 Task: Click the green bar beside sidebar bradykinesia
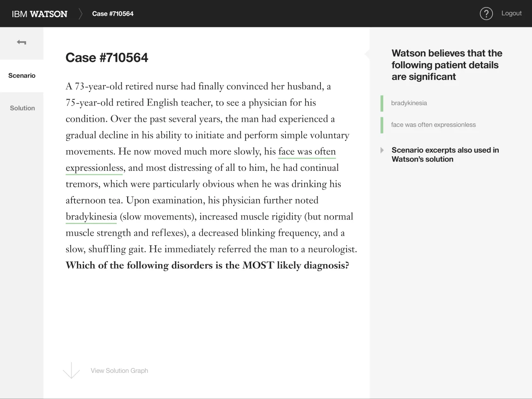coord(382,103)
